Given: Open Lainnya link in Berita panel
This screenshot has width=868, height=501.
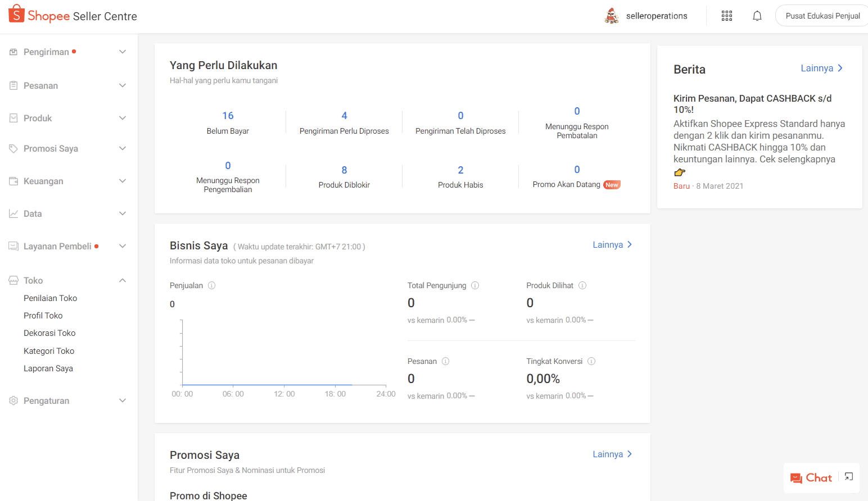Looking at the screenshot, I should click(x=821, y=68).
